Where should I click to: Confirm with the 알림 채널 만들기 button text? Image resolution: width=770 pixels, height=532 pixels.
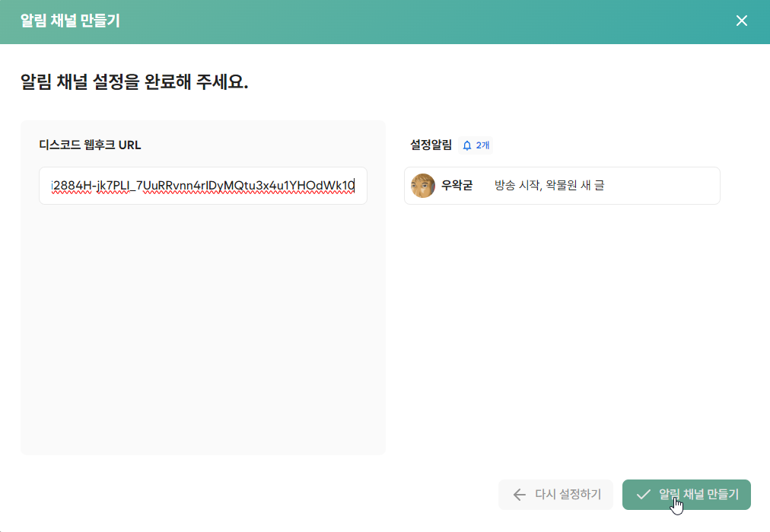[698, 495]
